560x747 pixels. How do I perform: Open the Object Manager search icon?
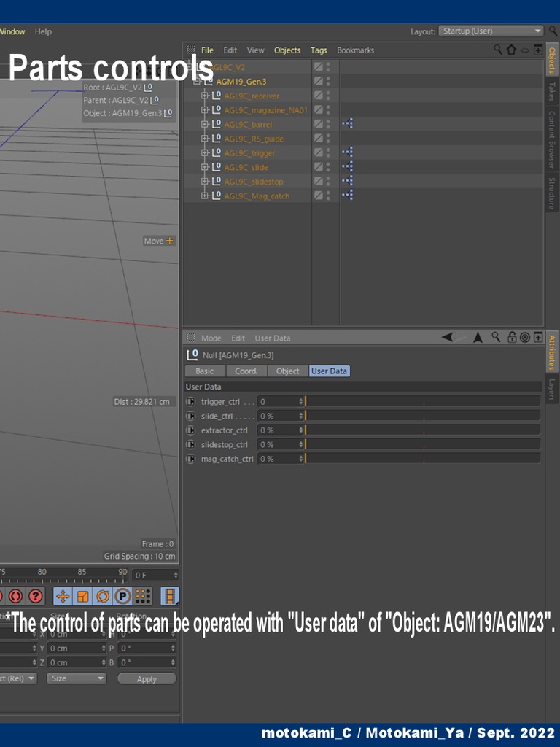coord(498,50)
